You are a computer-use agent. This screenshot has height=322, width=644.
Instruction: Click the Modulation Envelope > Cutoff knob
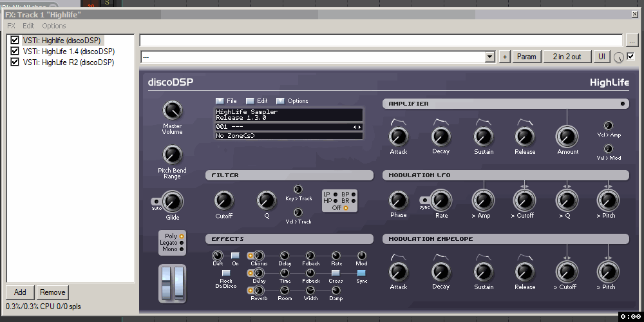(567, 272)
